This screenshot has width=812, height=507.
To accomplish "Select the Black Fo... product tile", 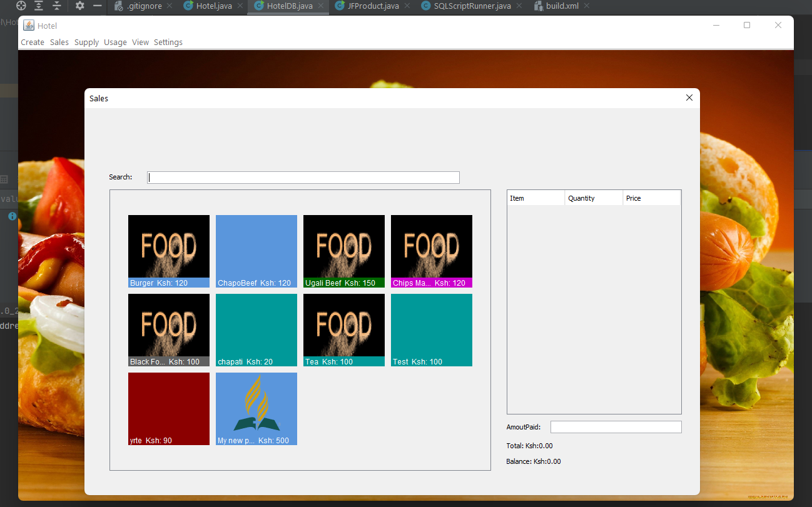I will coord(169,330).
